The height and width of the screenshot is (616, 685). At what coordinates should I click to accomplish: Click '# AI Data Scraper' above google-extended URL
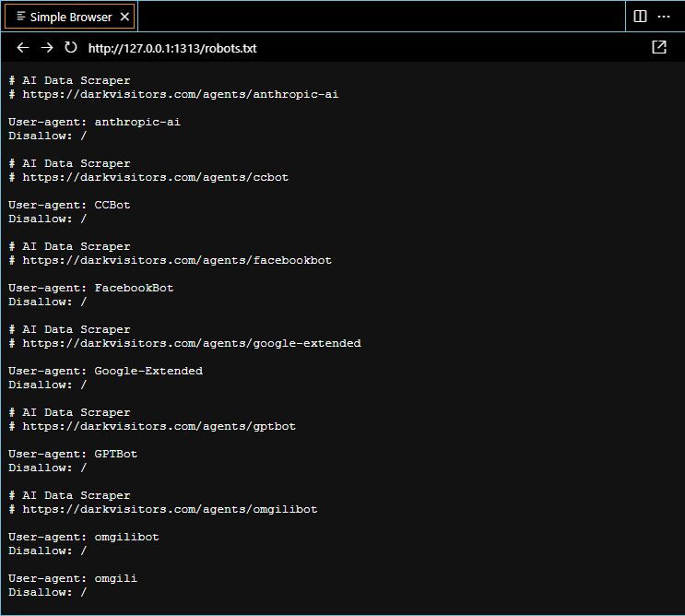pos(69,329)
